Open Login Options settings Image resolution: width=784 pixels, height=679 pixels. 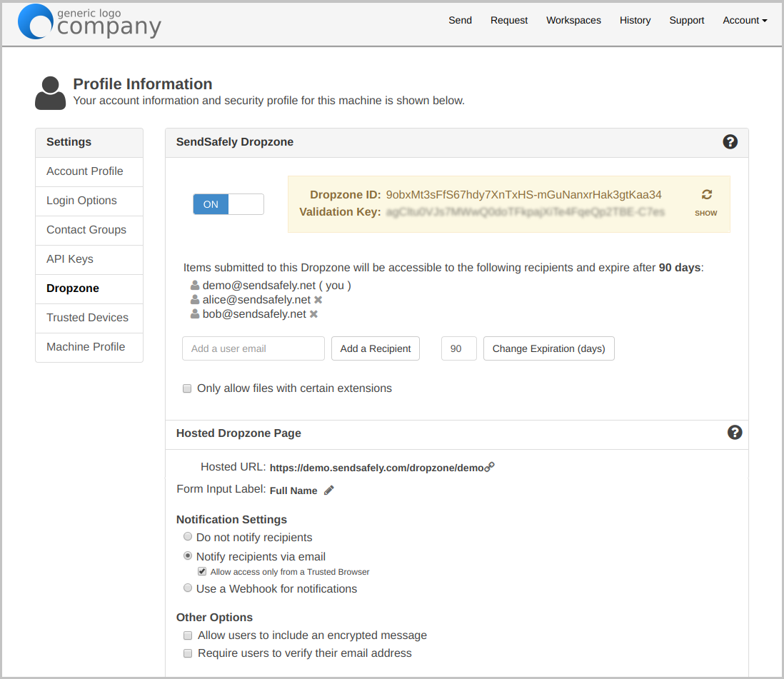coord(89,201)
